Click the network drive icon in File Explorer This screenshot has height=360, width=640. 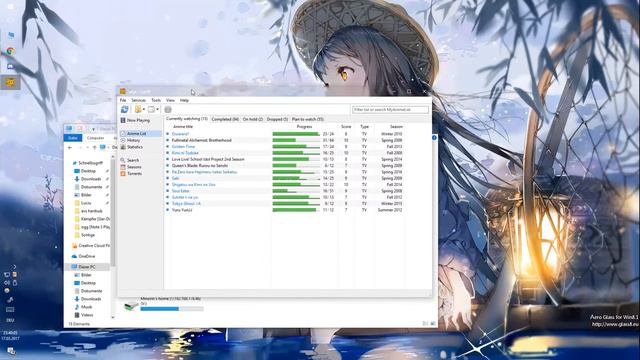click(x=131, y=305)
